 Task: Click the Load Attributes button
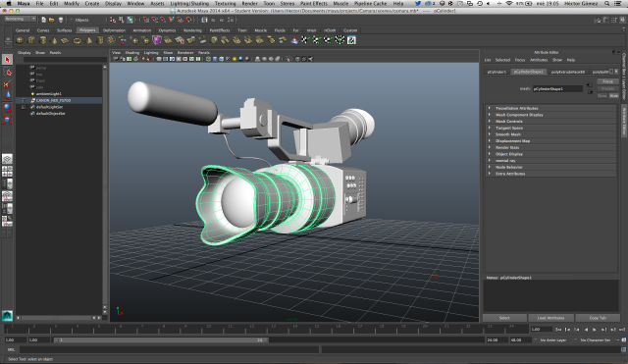point(550,318)
